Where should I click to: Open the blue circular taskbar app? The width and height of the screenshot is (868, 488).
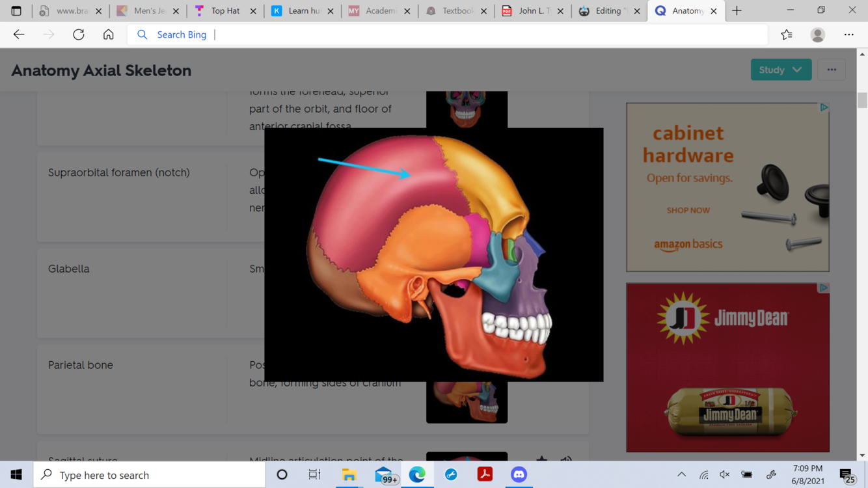451,475
